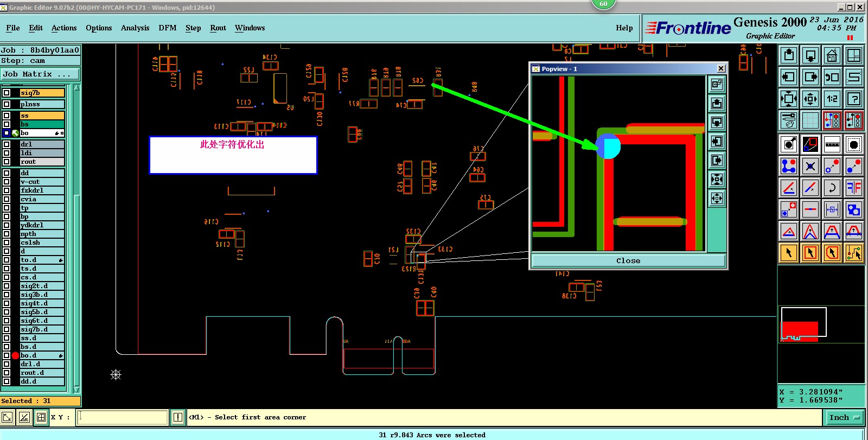Open the Inch units dropdown
This screenshot has height=440, width=868.
click(845, 417)
